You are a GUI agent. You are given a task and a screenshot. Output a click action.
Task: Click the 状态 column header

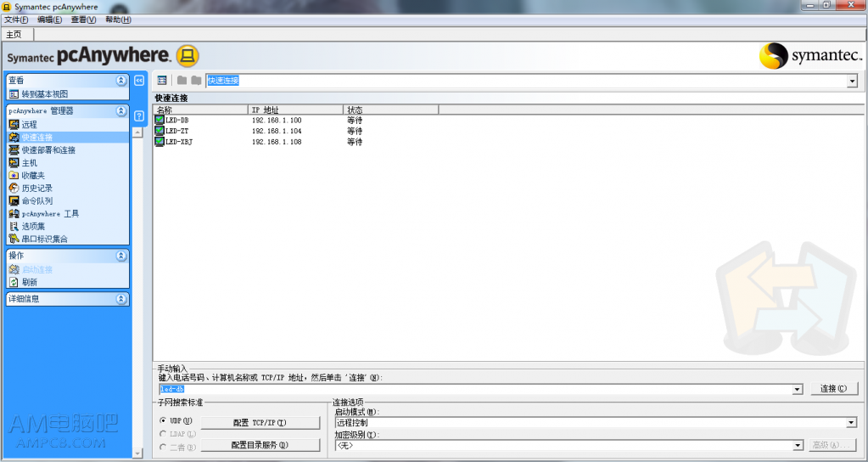[x=391, y=110]
